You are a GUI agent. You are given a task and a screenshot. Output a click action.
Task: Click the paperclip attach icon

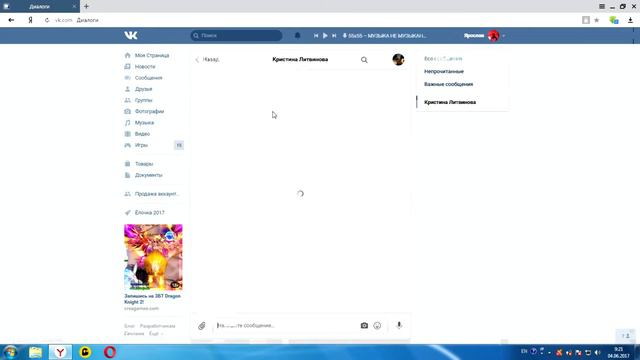[x=202, y=326]
